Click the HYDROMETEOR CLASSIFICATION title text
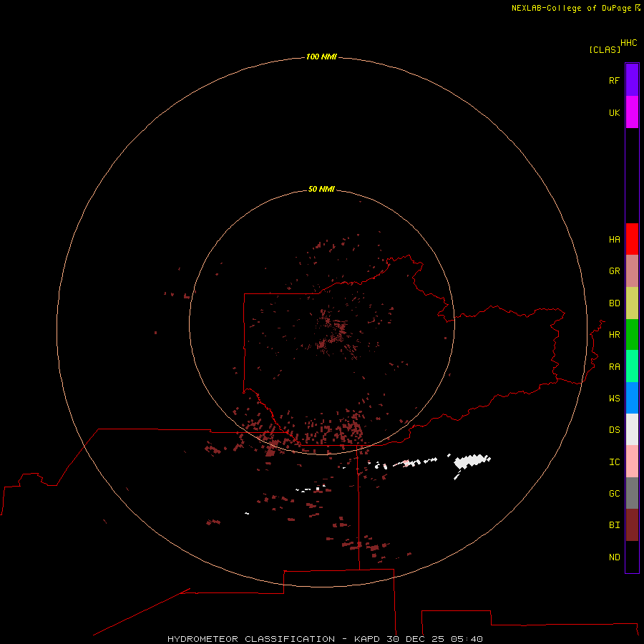 coord(251,639)
